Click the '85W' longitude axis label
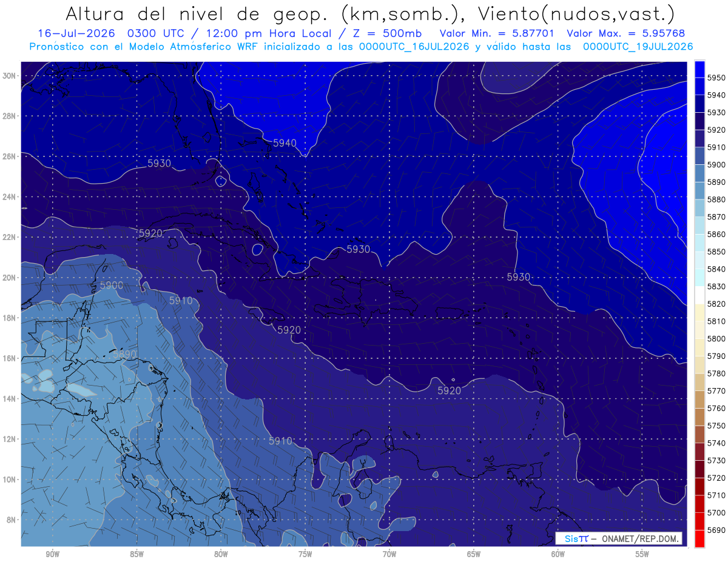 point(136,554)
